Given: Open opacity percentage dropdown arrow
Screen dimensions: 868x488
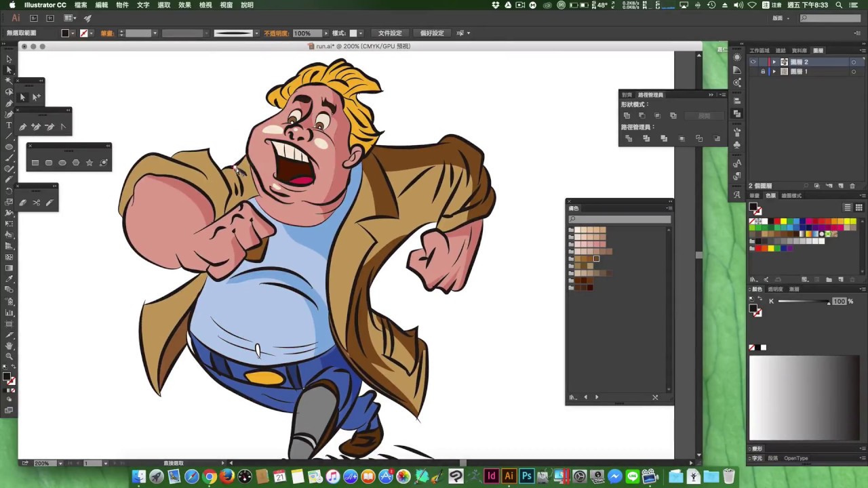Looking at the screenshot, I should [327, 33].
